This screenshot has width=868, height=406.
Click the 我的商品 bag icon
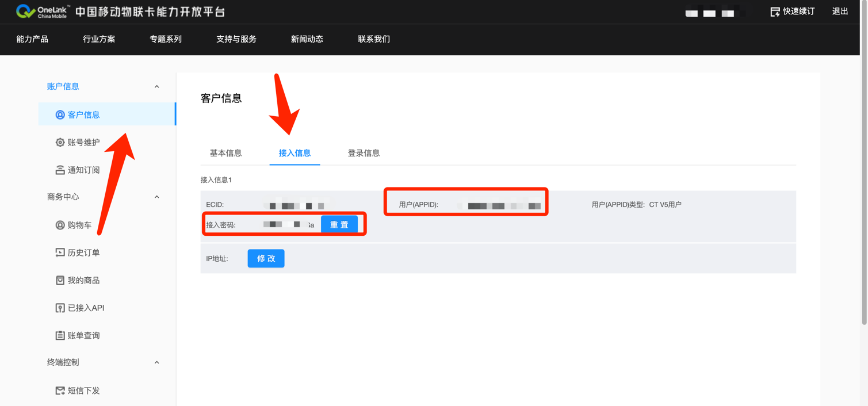point(60,281)
